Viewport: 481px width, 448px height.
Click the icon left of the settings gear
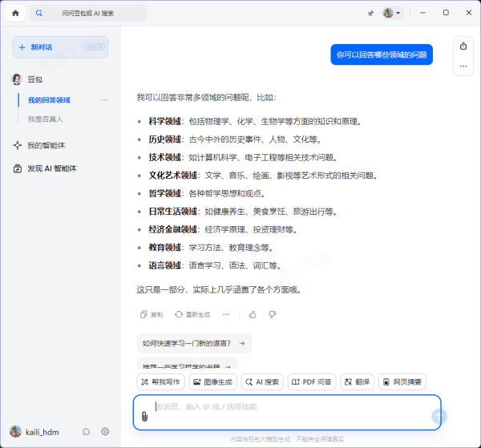(x=87, y=432)
